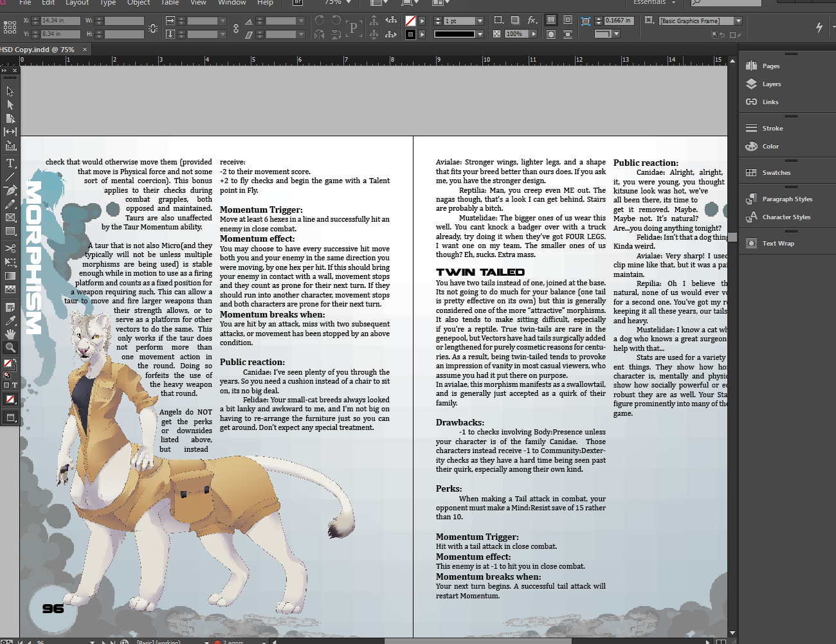Viewport: 836px width, 644px height.
Task: Enable Jump Object text wrap
Action: pyautogui.click(x=568, y=34)
